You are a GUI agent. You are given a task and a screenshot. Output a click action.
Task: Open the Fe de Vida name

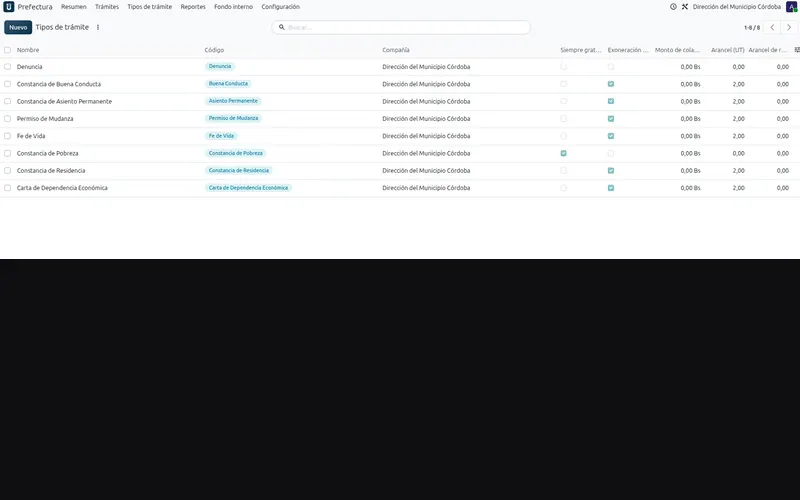pos(31,136)
